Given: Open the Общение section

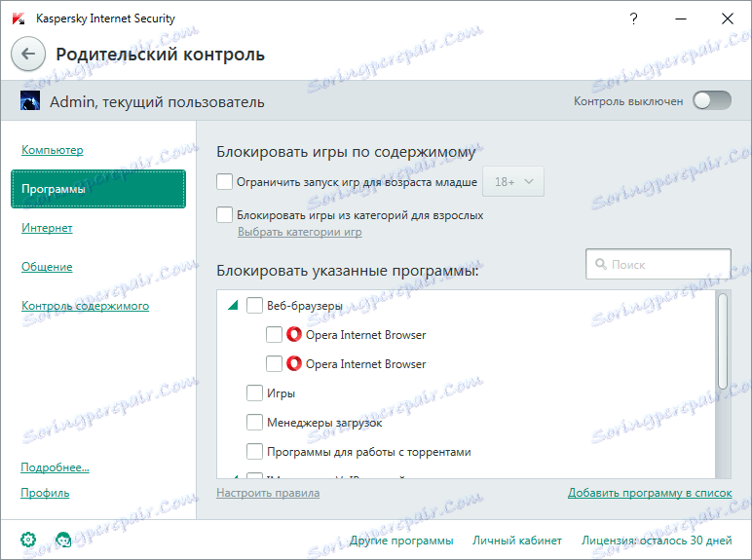Looking at the screenshot, I should (47, 267).
